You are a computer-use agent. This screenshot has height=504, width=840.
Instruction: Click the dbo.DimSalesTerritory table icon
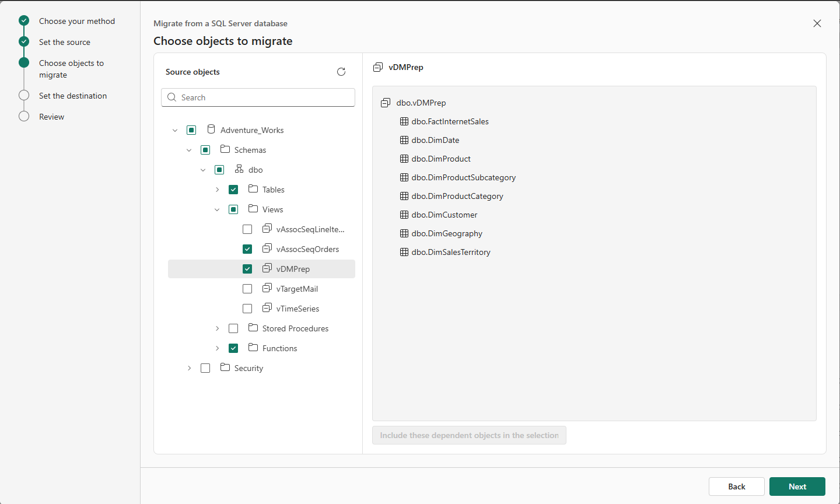pyautogui.click(x=404, y=252)
